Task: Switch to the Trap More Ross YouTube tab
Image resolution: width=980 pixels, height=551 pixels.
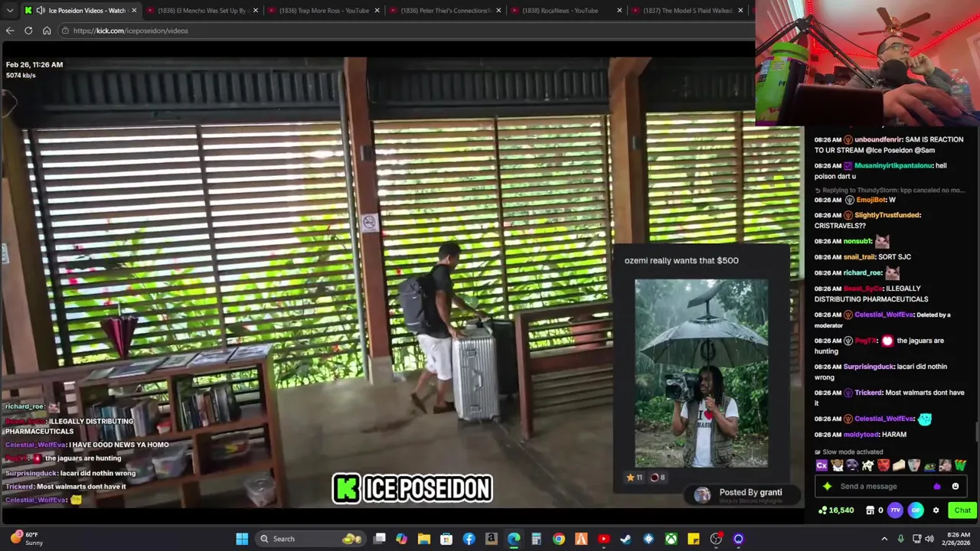Action: 323,11
